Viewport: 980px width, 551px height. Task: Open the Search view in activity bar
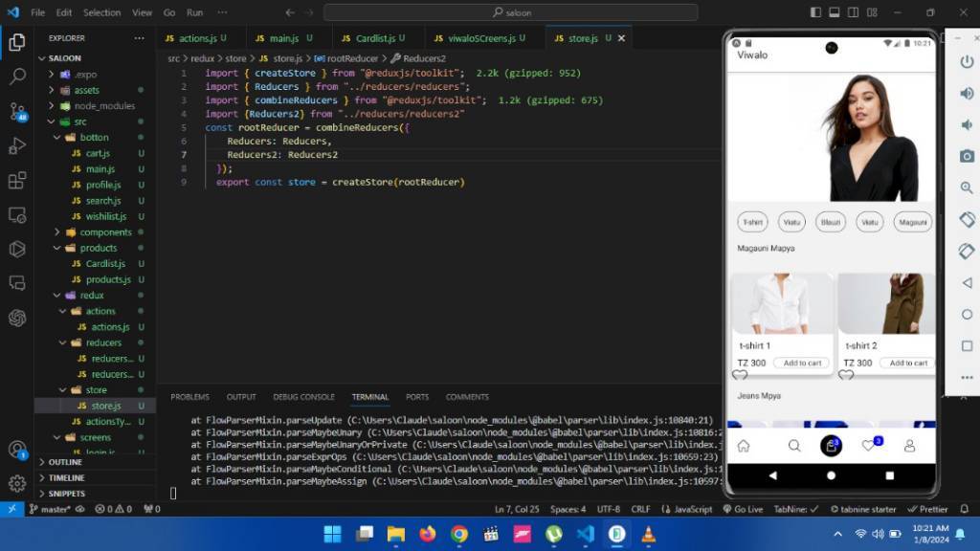17,77
